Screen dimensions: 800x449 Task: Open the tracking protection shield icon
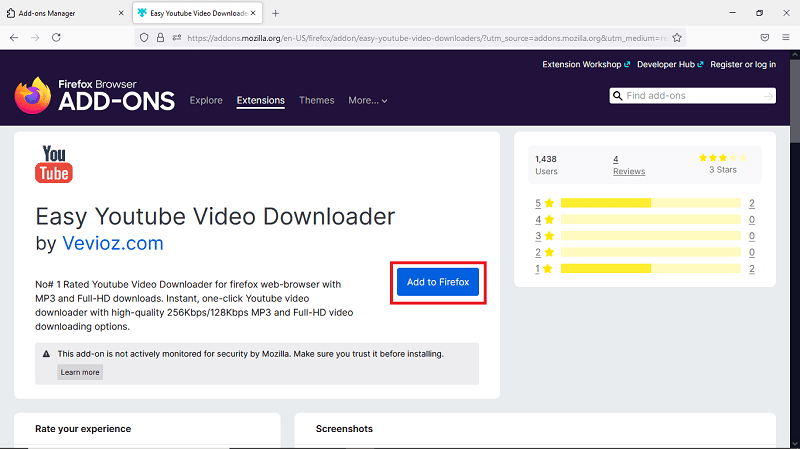click(x=144, y=38)
